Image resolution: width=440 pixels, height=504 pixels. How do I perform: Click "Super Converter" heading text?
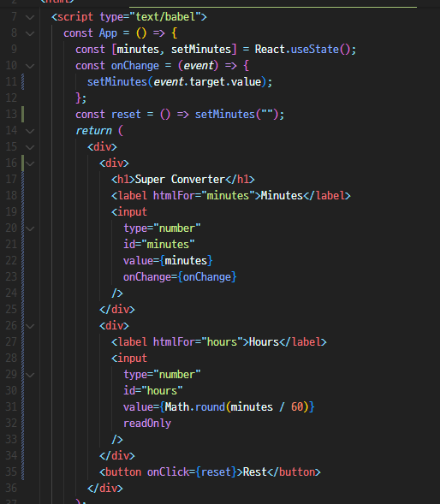tap(180, 180)
